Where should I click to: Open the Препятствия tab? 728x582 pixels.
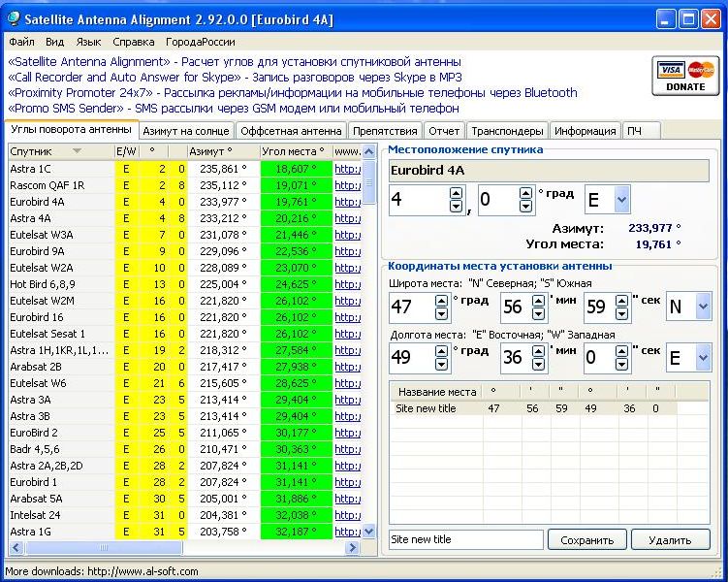tap(385, 131)
